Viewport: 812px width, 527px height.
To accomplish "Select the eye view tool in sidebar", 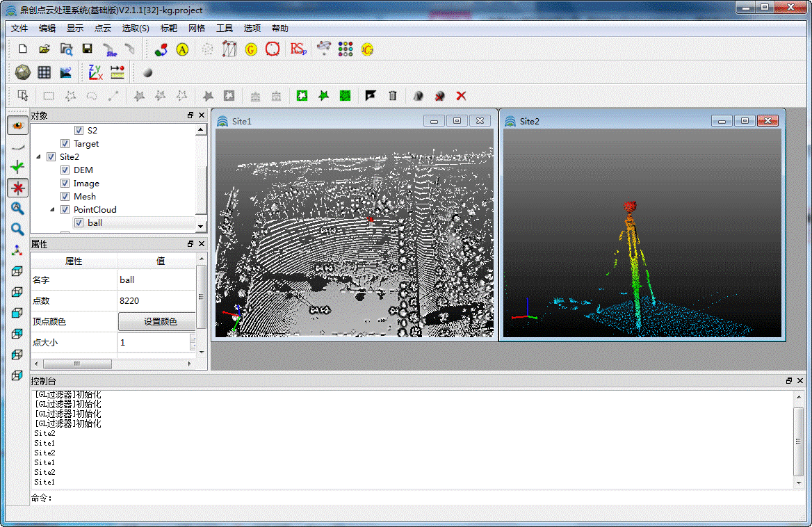I will point(17,125).
